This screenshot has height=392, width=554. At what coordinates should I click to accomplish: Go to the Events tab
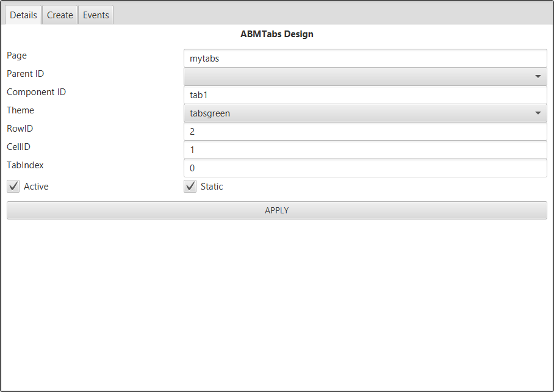[x=96, y=15]
